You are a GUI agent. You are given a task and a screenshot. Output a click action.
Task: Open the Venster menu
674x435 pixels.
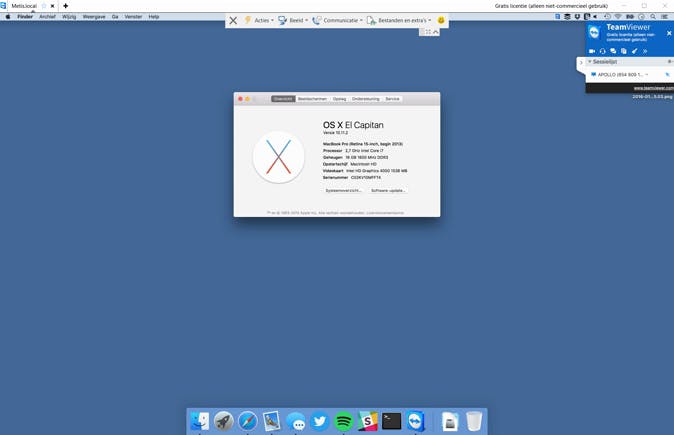[133, 17]
